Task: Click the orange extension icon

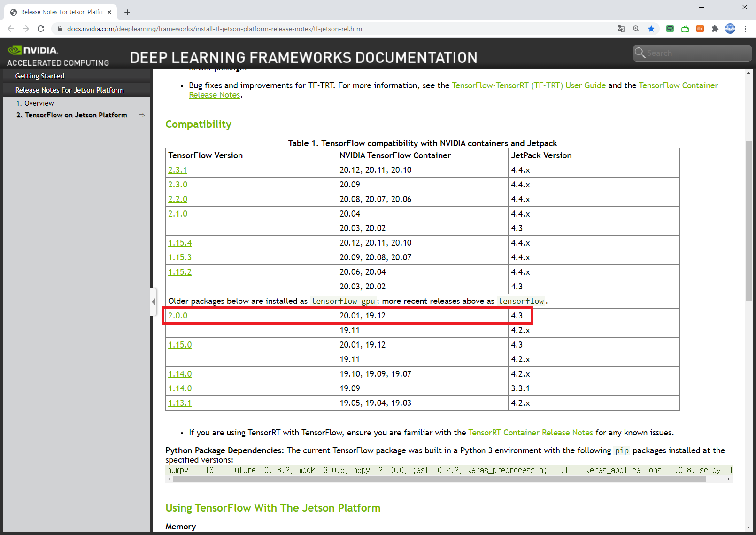Action: (x=700, y=29)
